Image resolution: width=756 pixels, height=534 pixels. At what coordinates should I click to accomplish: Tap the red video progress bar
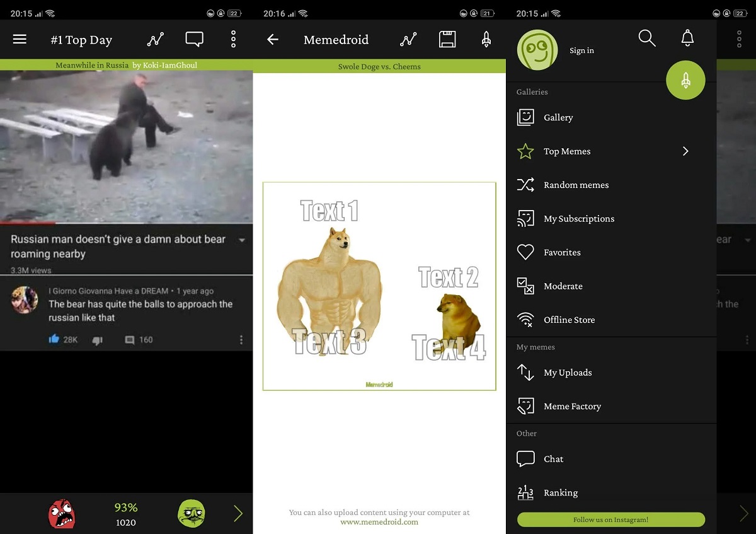pos(28,223)
